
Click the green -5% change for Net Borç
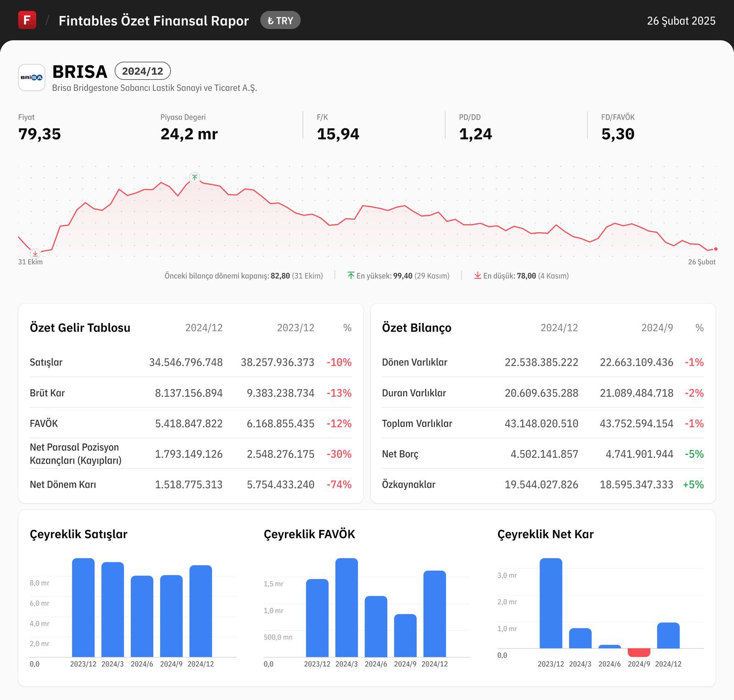(x=694, y=454)
